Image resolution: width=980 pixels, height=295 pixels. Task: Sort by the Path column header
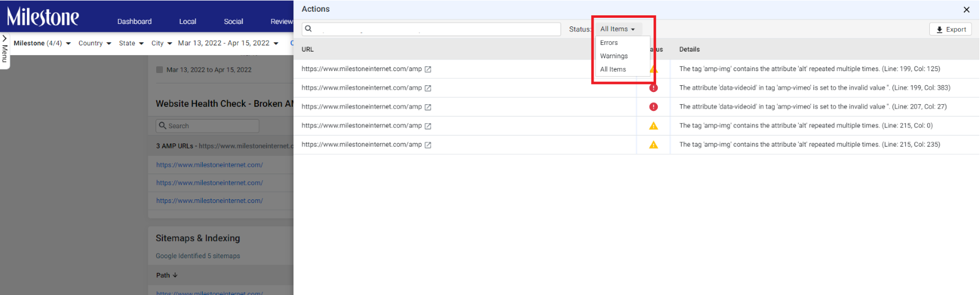coord(167,275)
